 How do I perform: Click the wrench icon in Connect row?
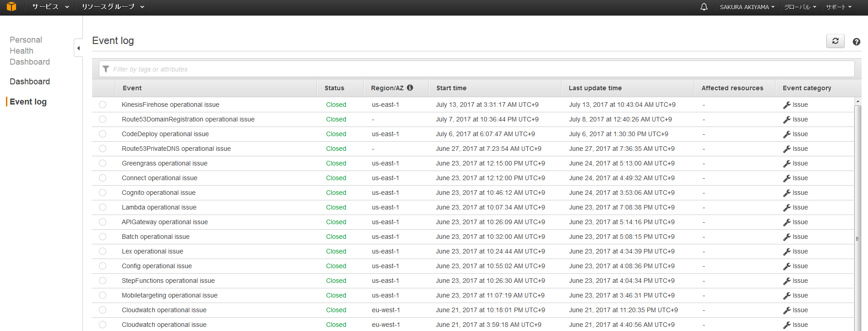(x=786, y=178)
